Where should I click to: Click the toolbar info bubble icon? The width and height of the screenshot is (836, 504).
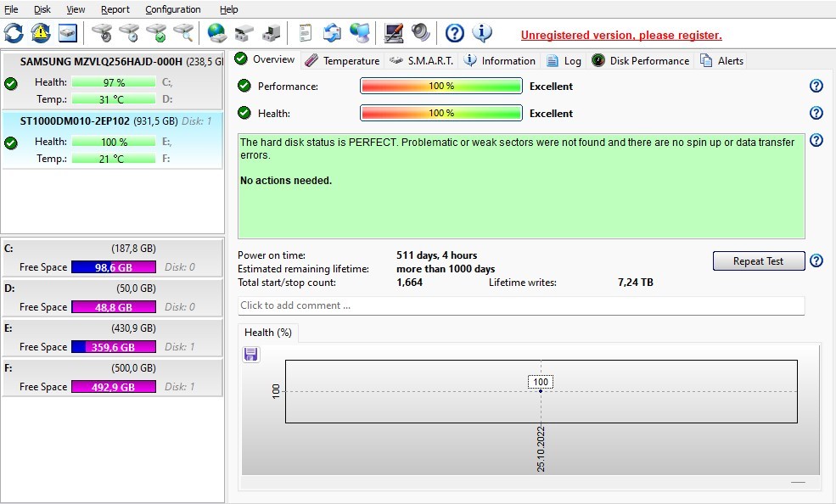click(x=482, y=33)
